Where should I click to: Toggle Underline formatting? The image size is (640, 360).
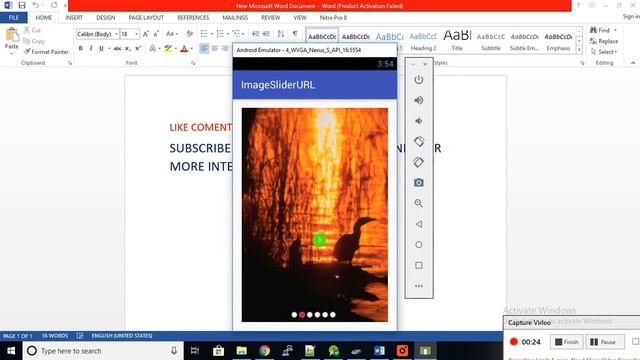101,48
